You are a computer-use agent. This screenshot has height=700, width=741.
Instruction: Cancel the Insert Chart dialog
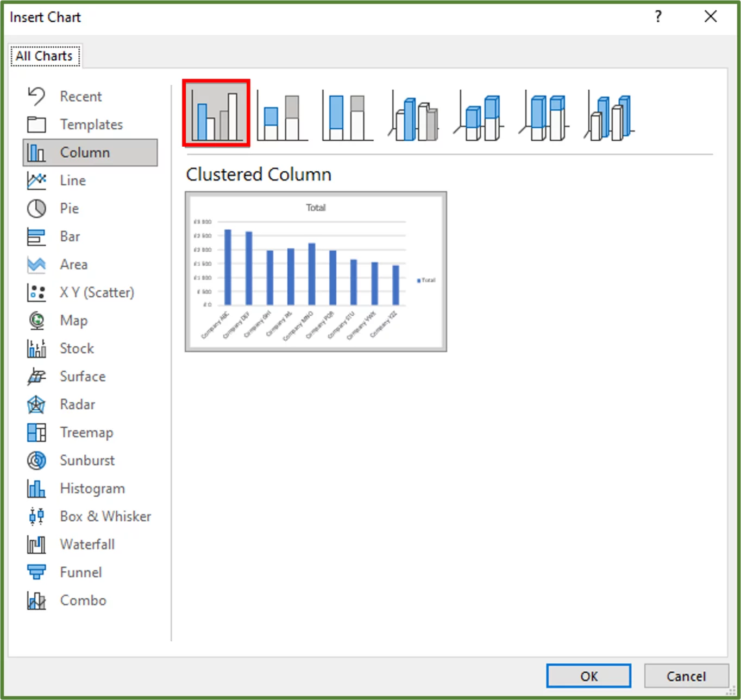(x=686, y=676)
